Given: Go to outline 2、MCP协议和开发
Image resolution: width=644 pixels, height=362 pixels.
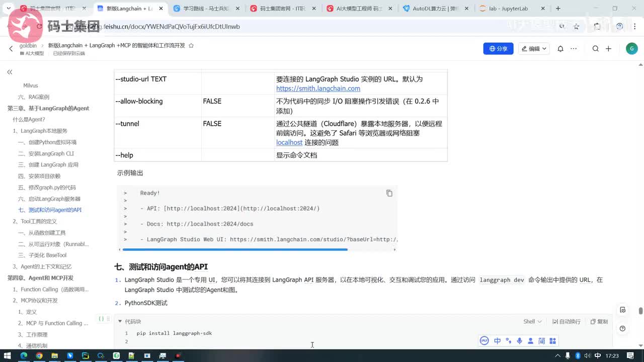Looking at the screenshot, I should pos(35,301).
